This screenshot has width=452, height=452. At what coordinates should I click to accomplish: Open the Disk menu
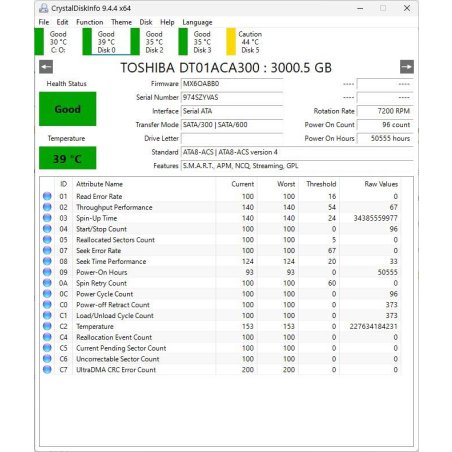[x=146, y=22]
